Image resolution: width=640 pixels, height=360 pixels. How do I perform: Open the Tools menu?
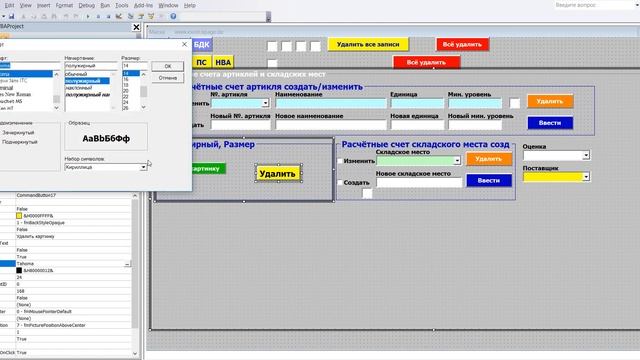point(122,5)
